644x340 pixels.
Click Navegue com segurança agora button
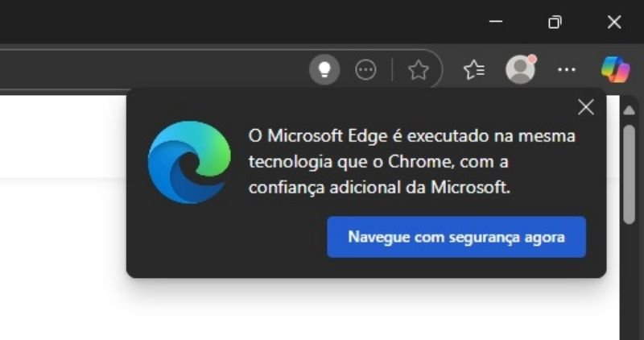[456, 237]
